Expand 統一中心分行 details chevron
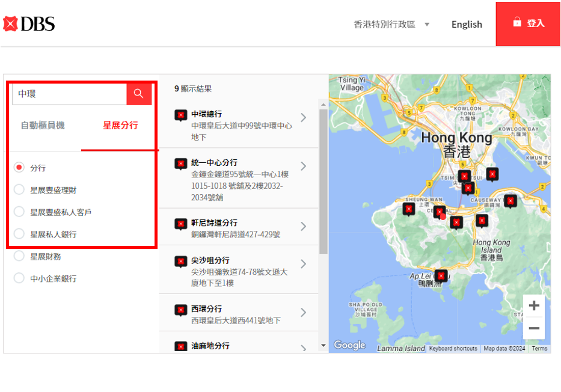 pos(303,167)
